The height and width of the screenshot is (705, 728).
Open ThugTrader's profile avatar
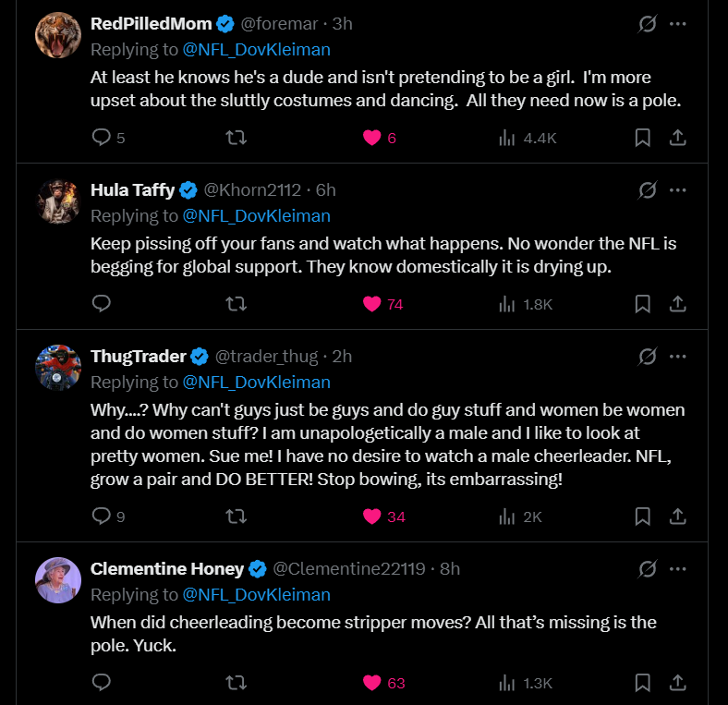click(x=58, y=368)
